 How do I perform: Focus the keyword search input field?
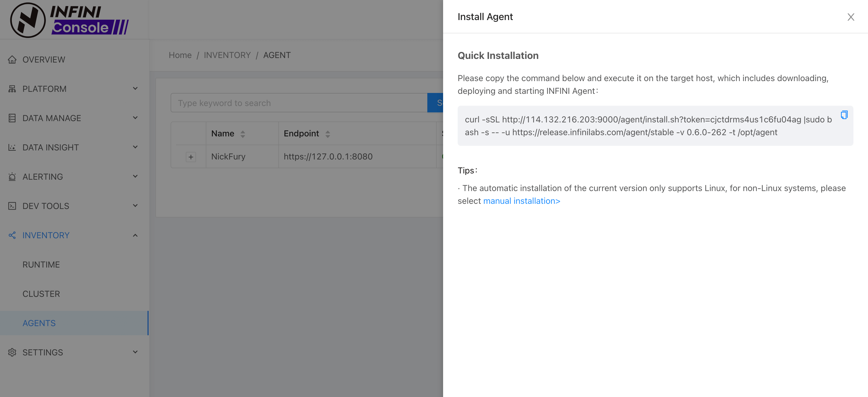tap(299, 103)
